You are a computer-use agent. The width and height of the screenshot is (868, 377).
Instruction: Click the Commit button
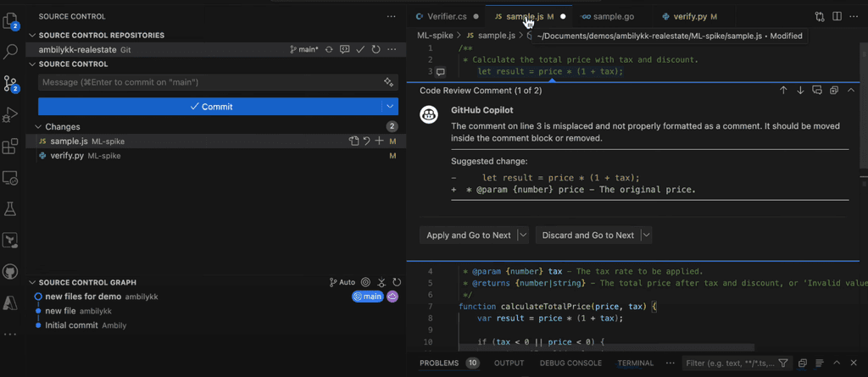[x=210, y=106]
